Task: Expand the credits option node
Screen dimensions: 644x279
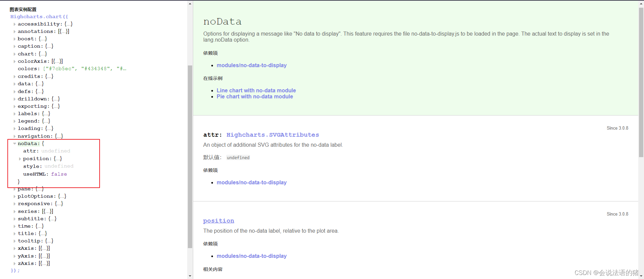Action: tap(14, 77)
